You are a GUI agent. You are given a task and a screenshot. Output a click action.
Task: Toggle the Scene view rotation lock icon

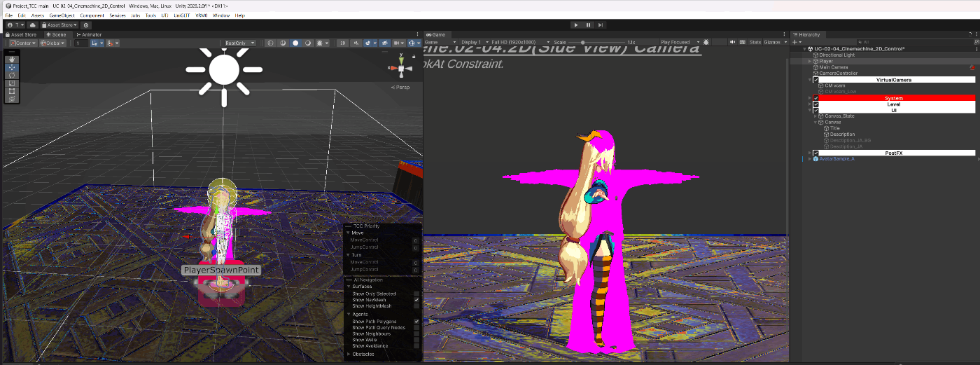(x=413, y=58)
